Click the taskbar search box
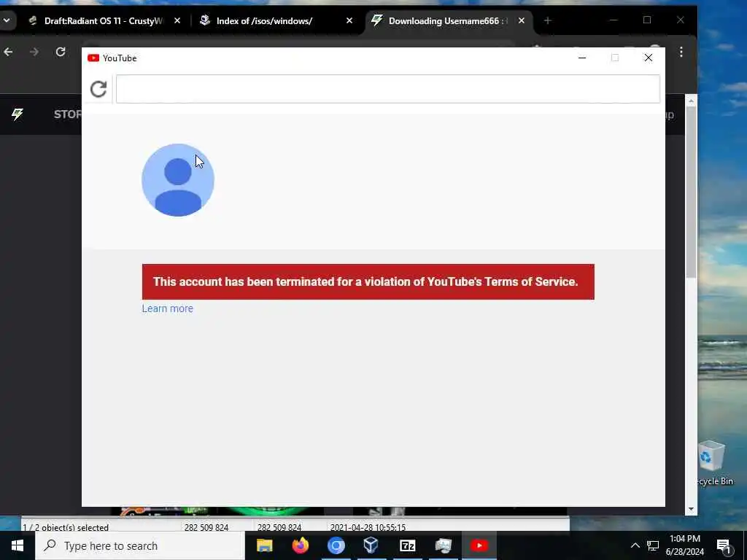This screenshot has height=560, width=747. tap(140, 545)
